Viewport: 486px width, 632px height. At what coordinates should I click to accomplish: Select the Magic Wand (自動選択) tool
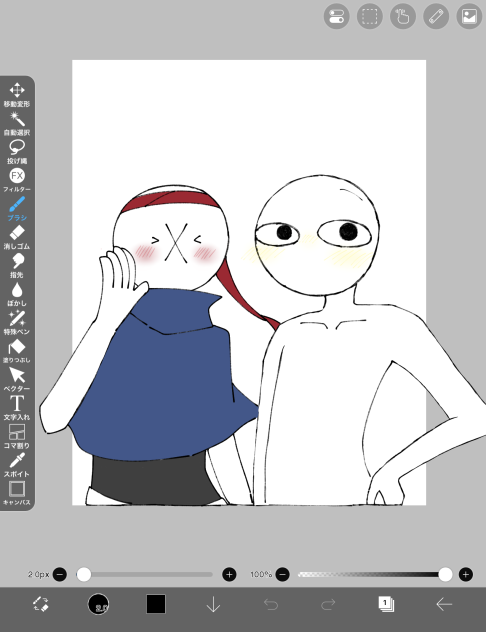point(17,123)
